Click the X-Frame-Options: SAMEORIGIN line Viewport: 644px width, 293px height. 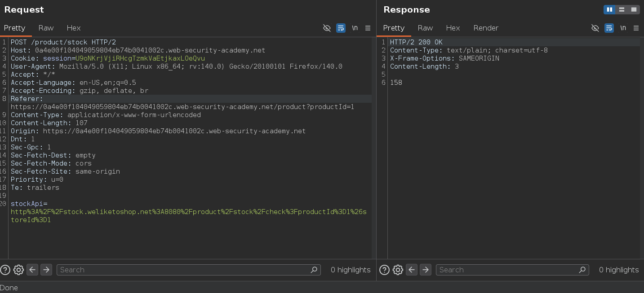click(444, 58)
